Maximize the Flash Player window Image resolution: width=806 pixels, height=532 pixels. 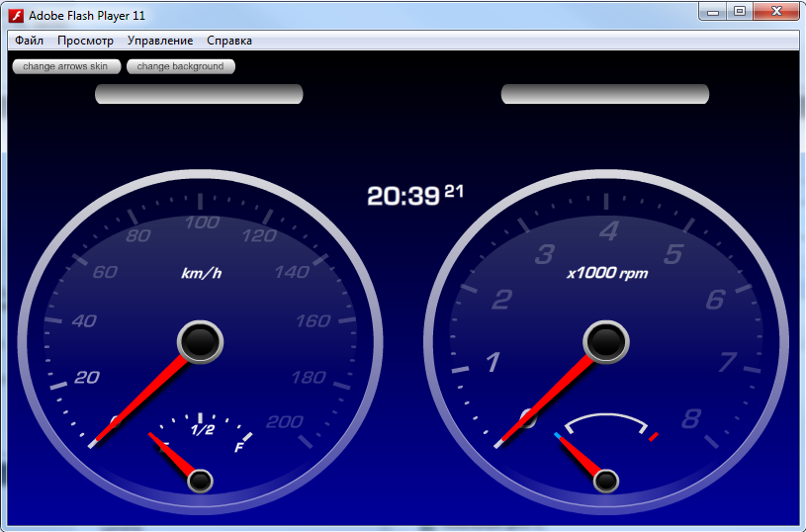739,12
